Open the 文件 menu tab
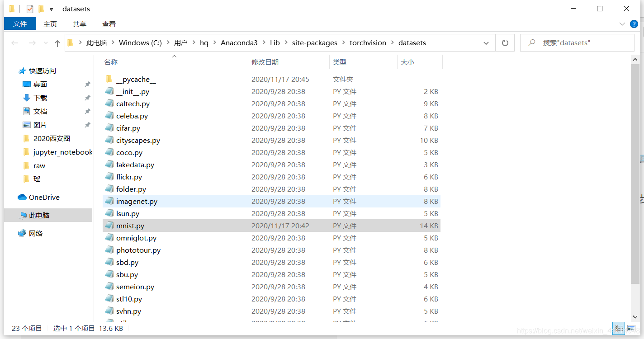Screen dimensions: 644x339 [20, 24]
